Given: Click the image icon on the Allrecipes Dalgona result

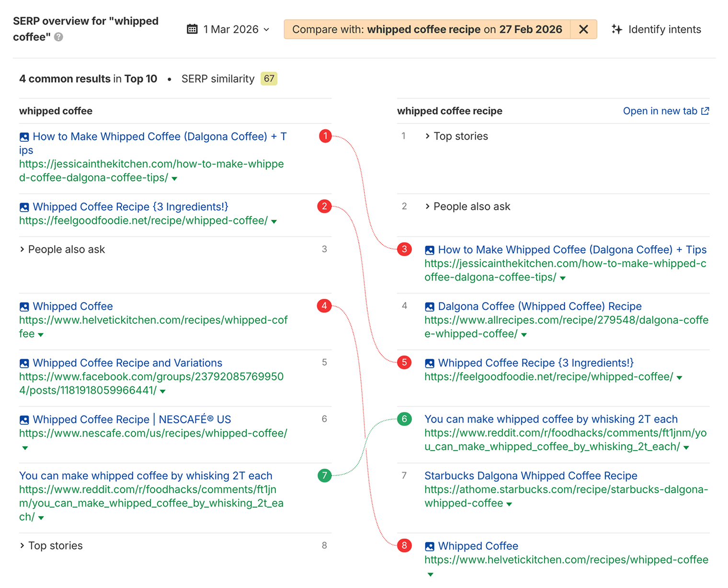Looking at the screenshot, I should click(x=429, y=306).
